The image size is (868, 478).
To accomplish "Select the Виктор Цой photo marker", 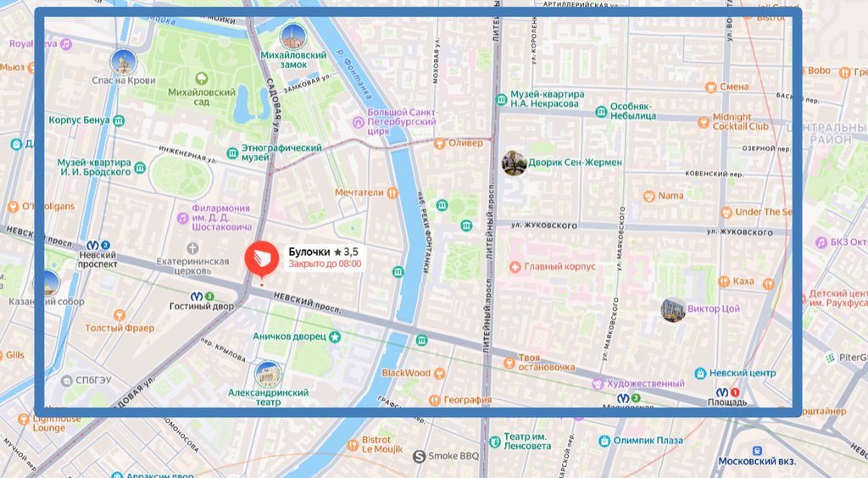I will pos(674,310).
